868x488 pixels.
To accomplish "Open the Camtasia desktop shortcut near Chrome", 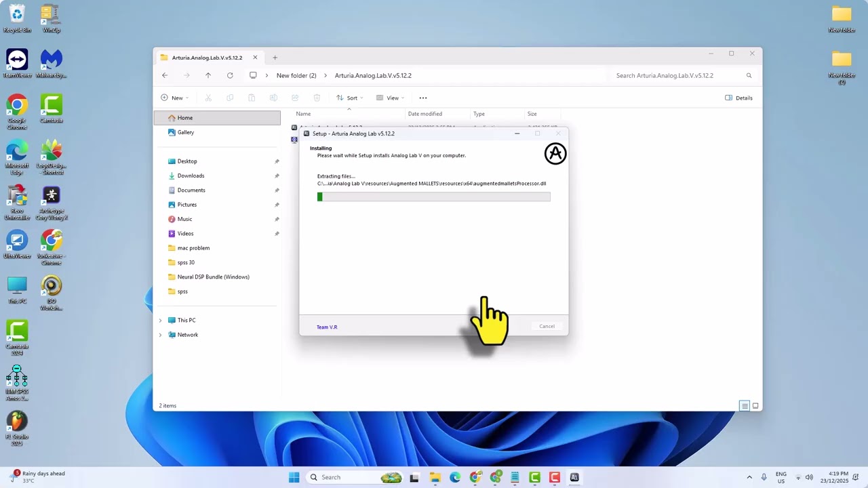I will coord(51,108).
